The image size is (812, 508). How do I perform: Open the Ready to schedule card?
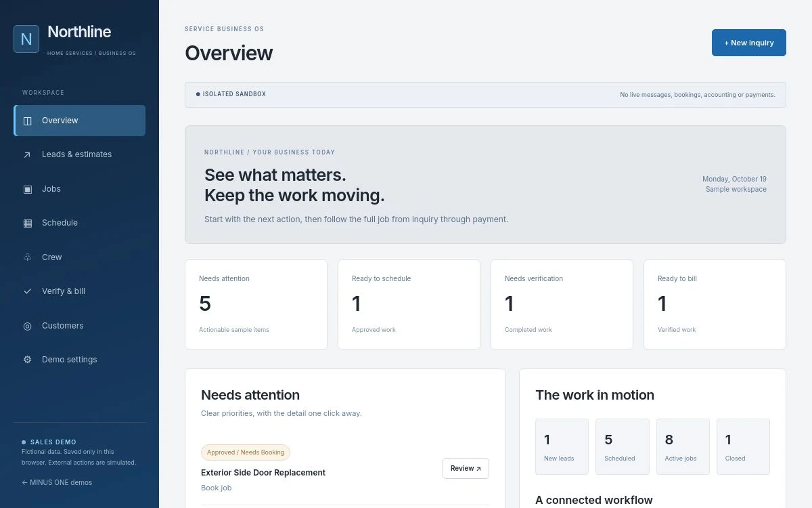pyautogui.click(x=409, y=304)
